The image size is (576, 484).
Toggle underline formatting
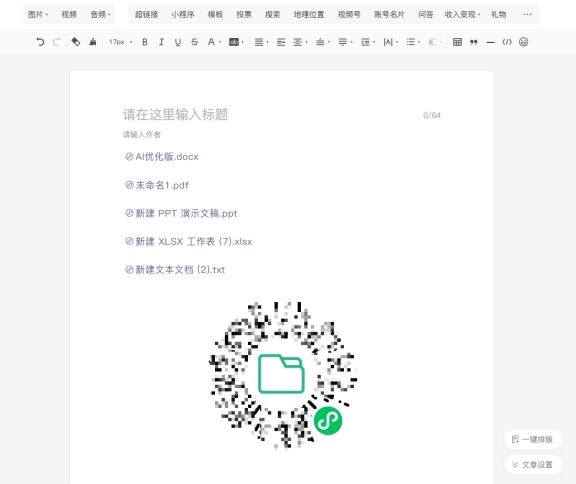pyautogui.click(x=178, y=42)
